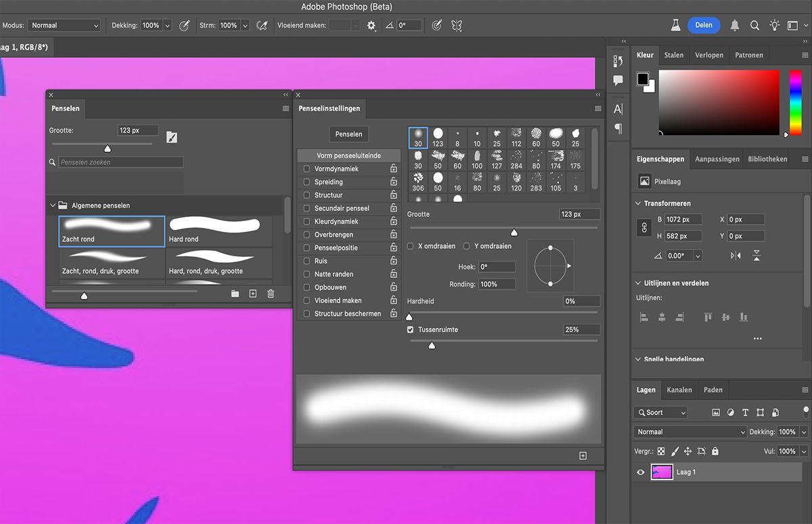
Task: Click the Delen button
Action: (x=704, y=26)
